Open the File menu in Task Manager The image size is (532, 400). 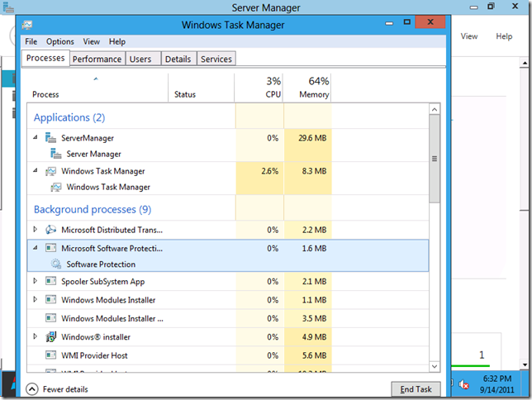click(31, 41)
